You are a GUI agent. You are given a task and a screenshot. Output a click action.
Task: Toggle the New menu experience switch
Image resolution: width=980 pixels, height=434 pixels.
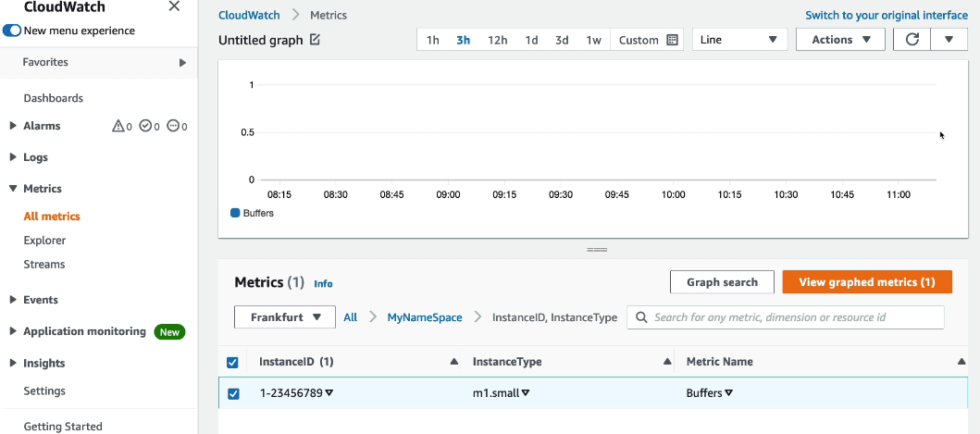[12, 31]
